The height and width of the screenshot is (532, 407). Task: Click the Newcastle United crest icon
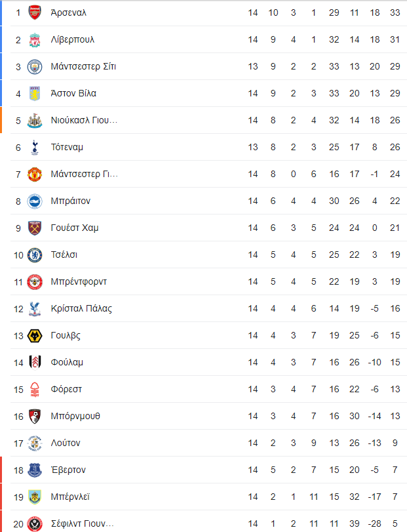(x=35, y=121)
